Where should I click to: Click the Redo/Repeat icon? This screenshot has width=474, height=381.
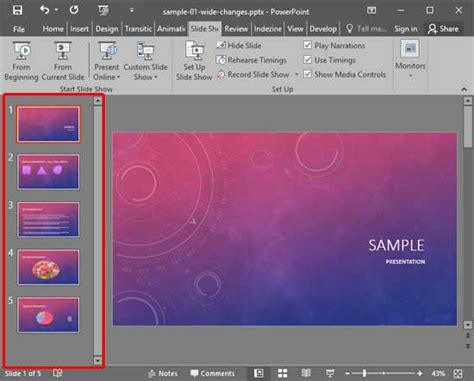[74, 10]
